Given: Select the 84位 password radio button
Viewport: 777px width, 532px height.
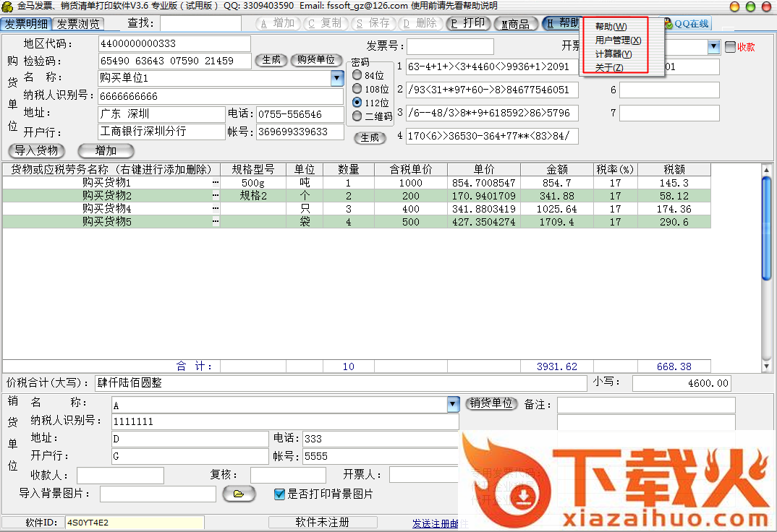Looking at the screenshot, I should tap(357, 75).
